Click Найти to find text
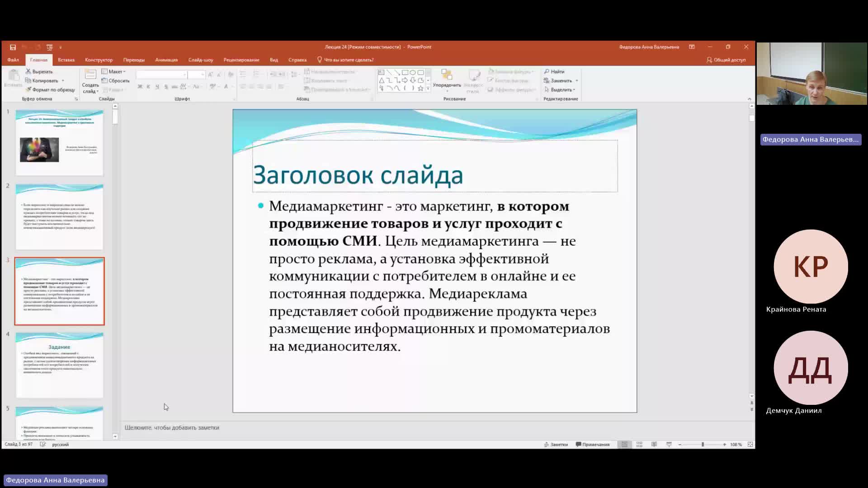 coord(554,71)
